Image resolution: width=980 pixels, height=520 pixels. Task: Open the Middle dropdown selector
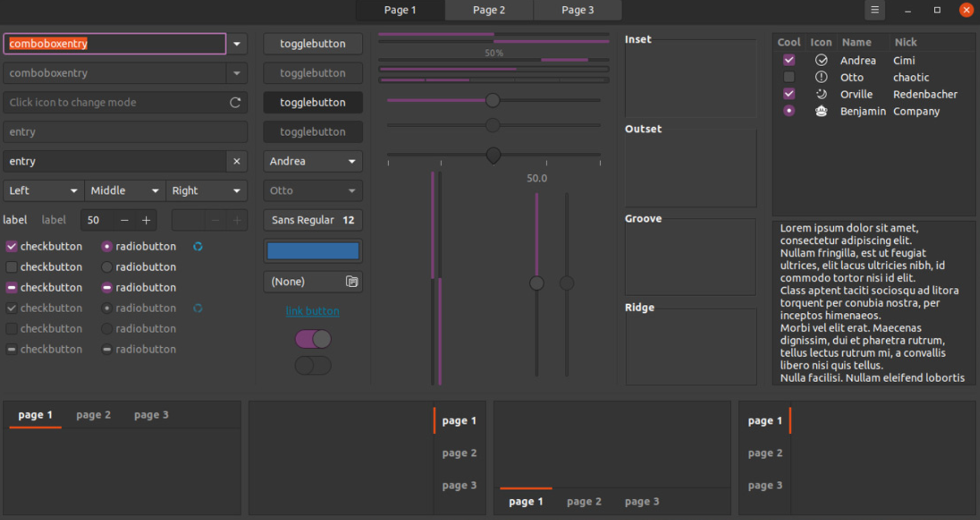124,191
